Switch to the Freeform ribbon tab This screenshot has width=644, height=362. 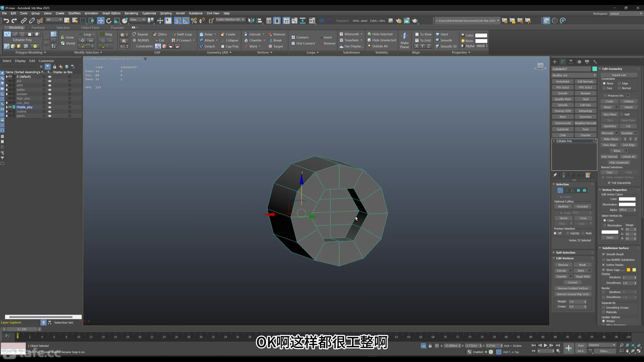pyautogui.click(x=38, y=28)
